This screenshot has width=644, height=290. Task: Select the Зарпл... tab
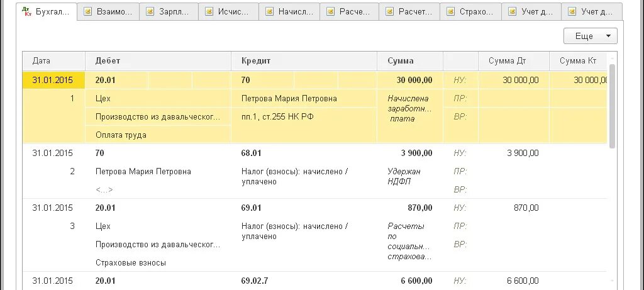click(169, 11)
